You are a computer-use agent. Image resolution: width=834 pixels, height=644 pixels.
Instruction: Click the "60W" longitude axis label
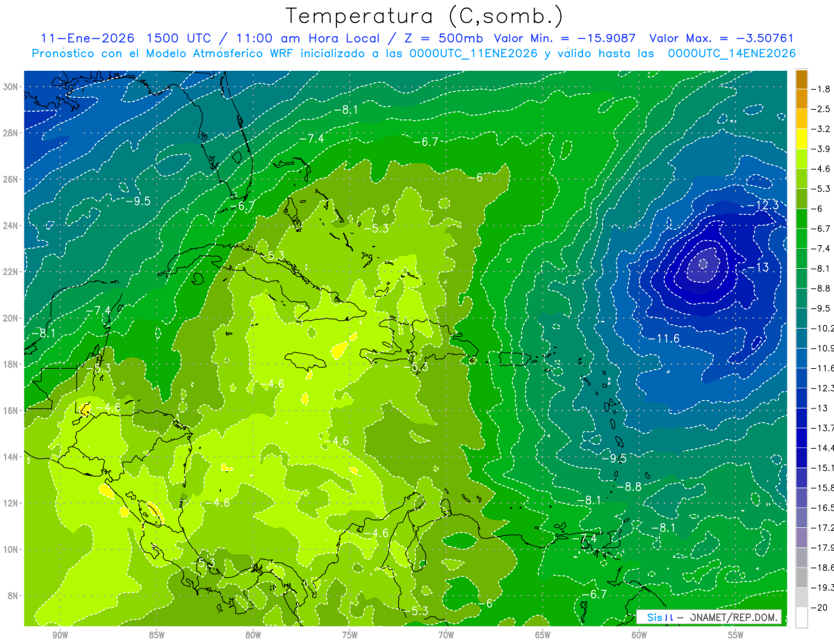tap(639, 635)
